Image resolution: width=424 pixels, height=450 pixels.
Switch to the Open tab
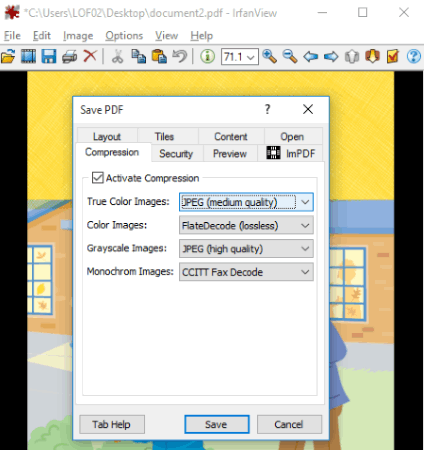click(x=292, y=136)
